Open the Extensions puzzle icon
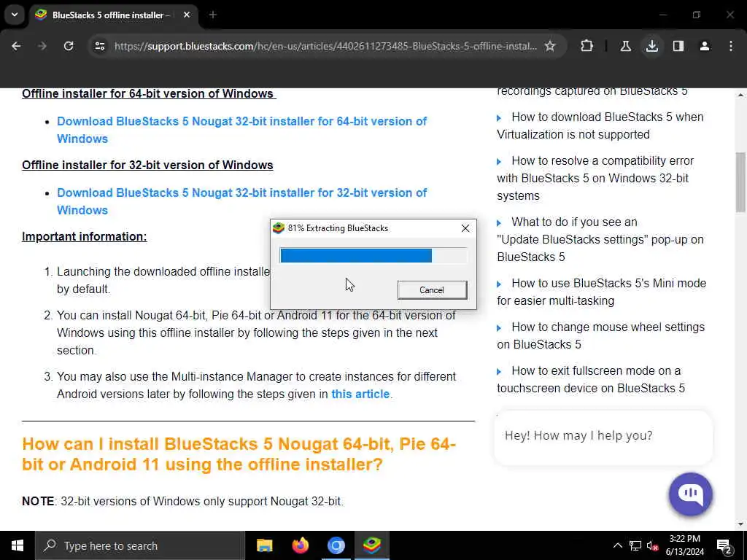Viewport: 747px width, 560px height. (x=587, y=46)
